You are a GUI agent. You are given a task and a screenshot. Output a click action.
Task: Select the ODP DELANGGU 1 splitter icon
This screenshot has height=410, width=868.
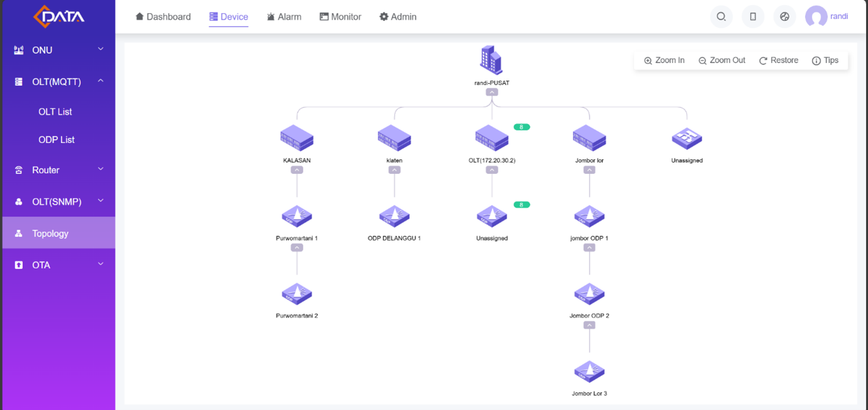point(394,216)
